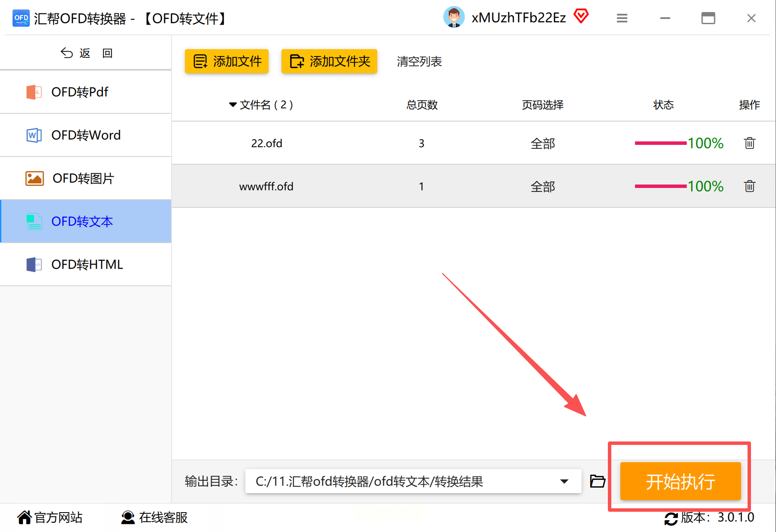Click the refresh icon beside version number
776x532 pixels.
click(671, 518)
